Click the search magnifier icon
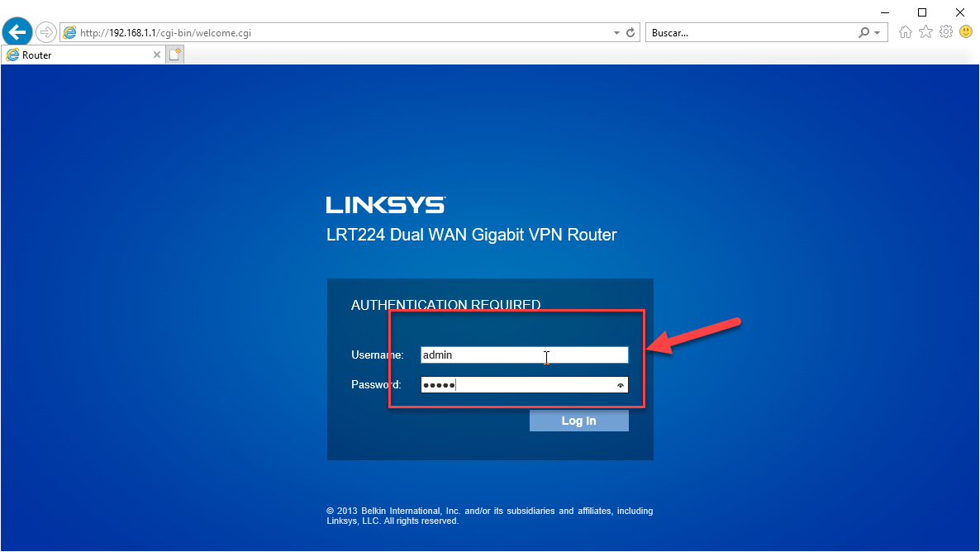The height and width of the screenshot is (552, 980). coord(864,33)
